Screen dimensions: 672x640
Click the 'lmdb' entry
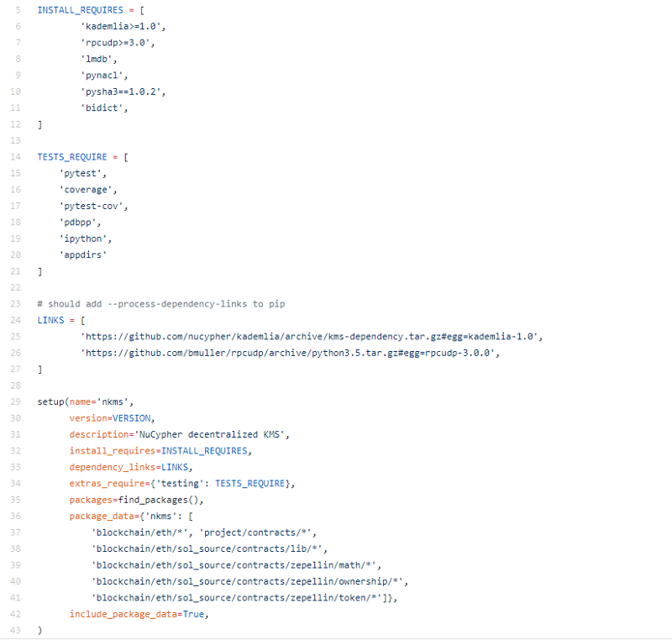click(97, 59)
